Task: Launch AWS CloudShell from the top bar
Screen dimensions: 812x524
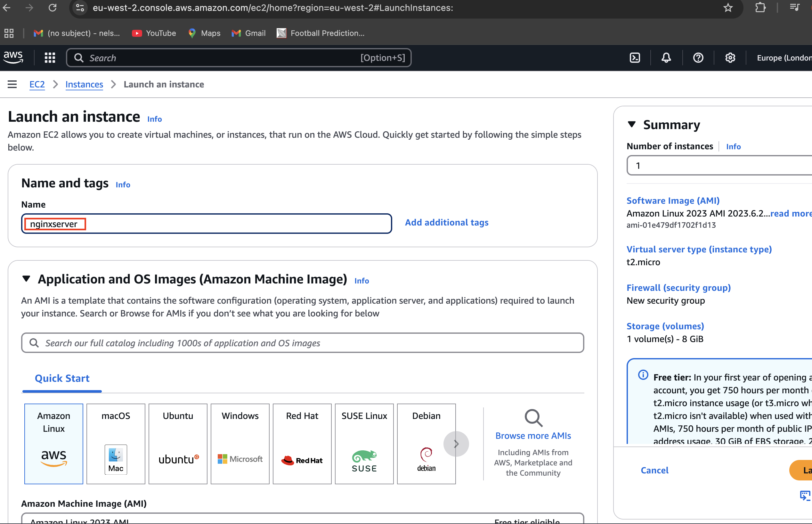Action: pos(635,58)
